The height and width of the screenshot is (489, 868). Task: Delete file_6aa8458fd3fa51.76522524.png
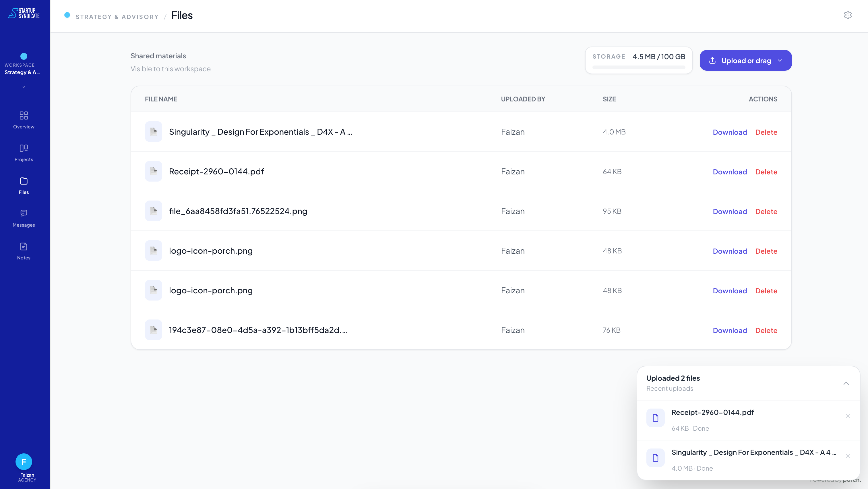766,211
